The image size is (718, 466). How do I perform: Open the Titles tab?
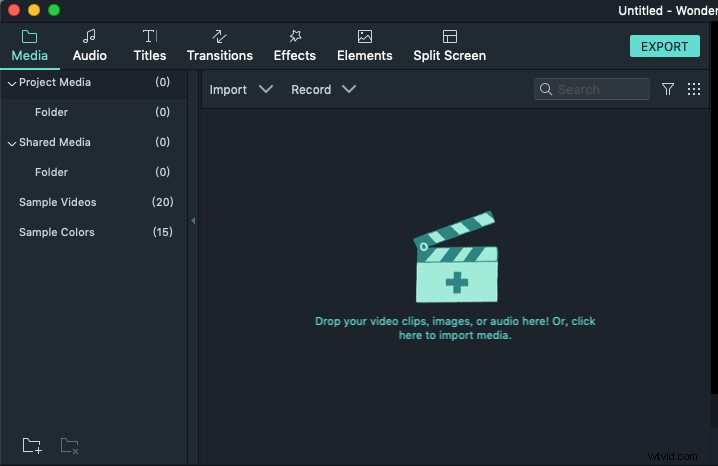pos(150,46)
